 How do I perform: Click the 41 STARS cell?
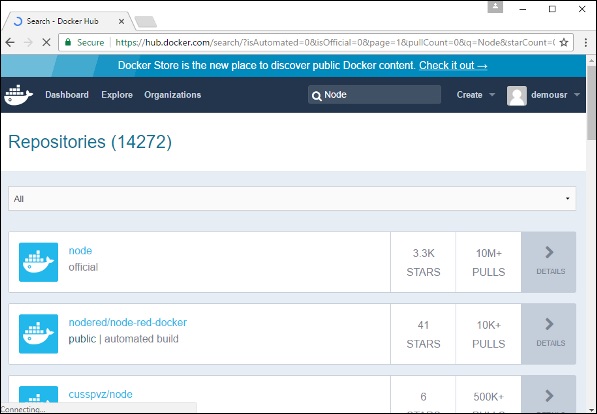tap(423, 334)
